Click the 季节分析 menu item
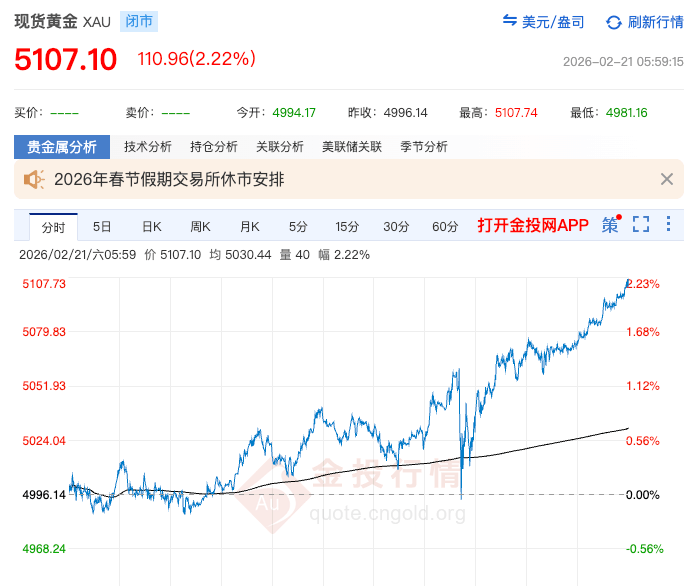 423,147
